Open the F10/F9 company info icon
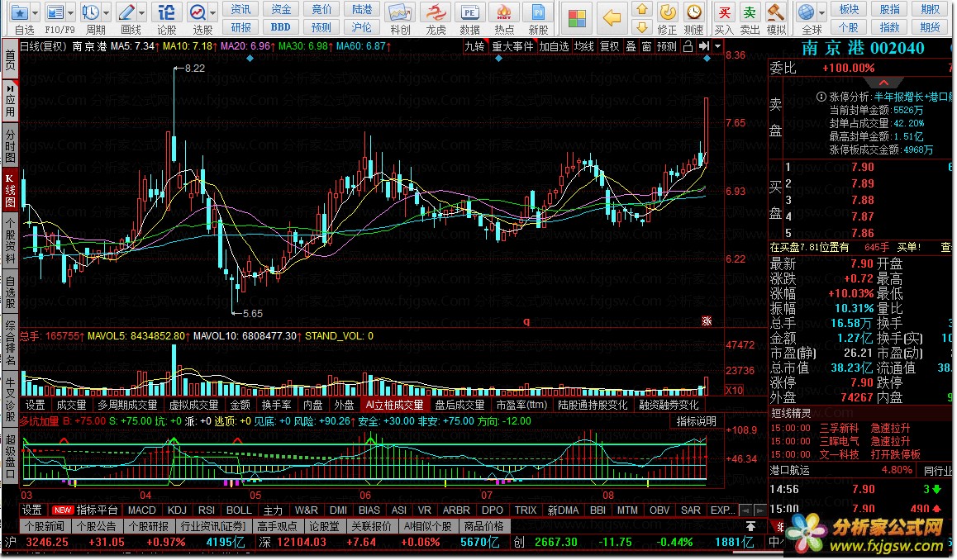The height and width of the screenshot is (560, 957). pyautogui.click(x=55, y=13)
